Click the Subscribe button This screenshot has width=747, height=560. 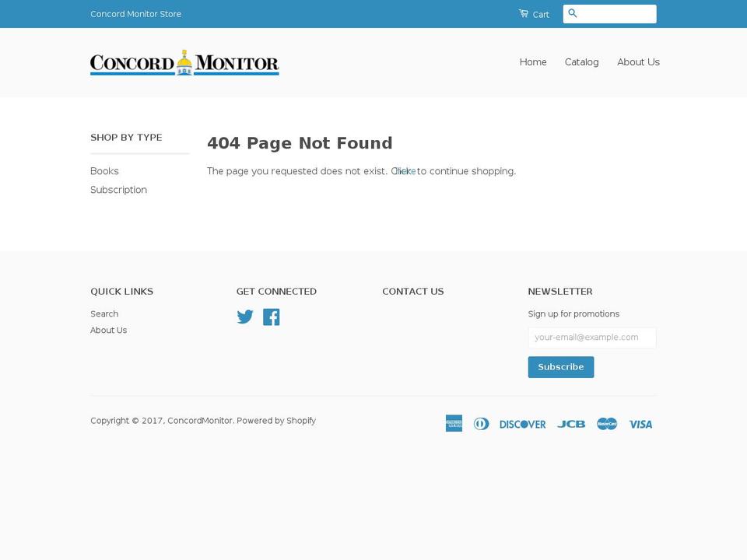point(561,366)
